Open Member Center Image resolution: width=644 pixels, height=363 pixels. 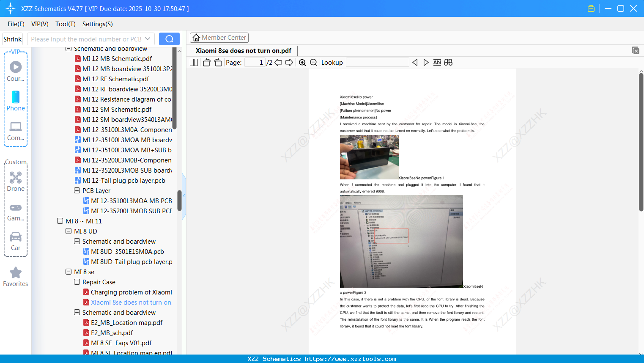[x=219, y=38]
